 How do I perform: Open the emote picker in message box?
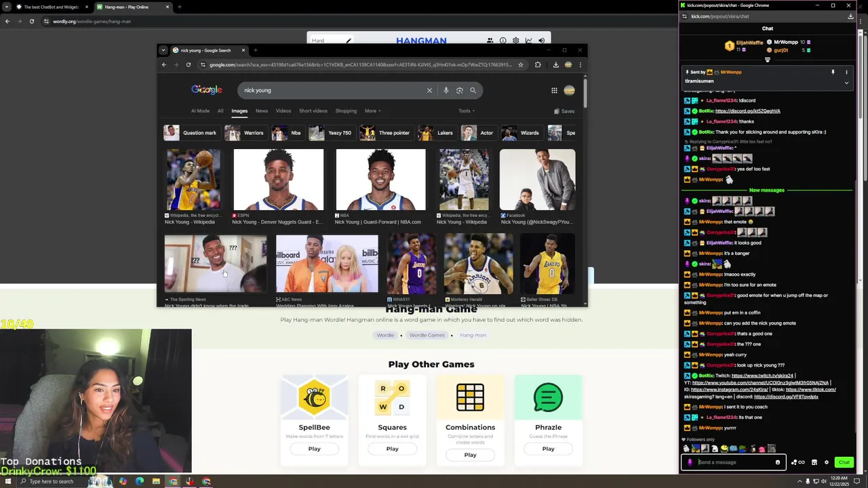778,462
